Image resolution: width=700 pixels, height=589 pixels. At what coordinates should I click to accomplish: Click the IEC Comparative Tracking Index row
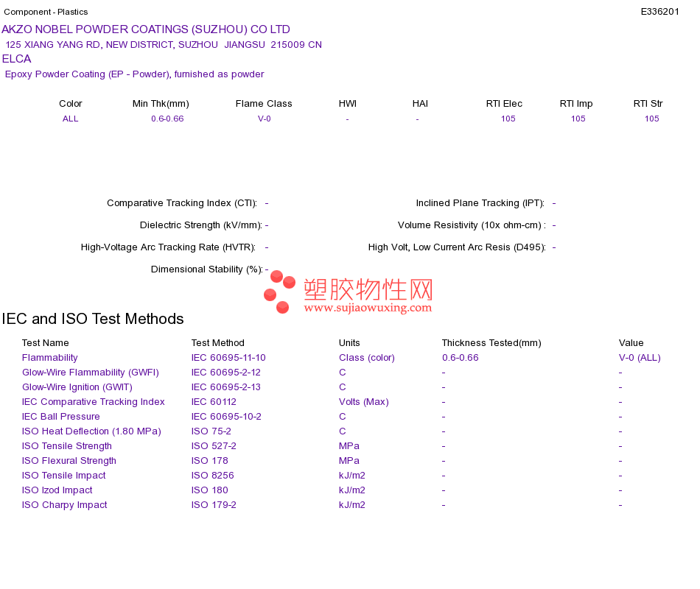[x=94, y=401]
